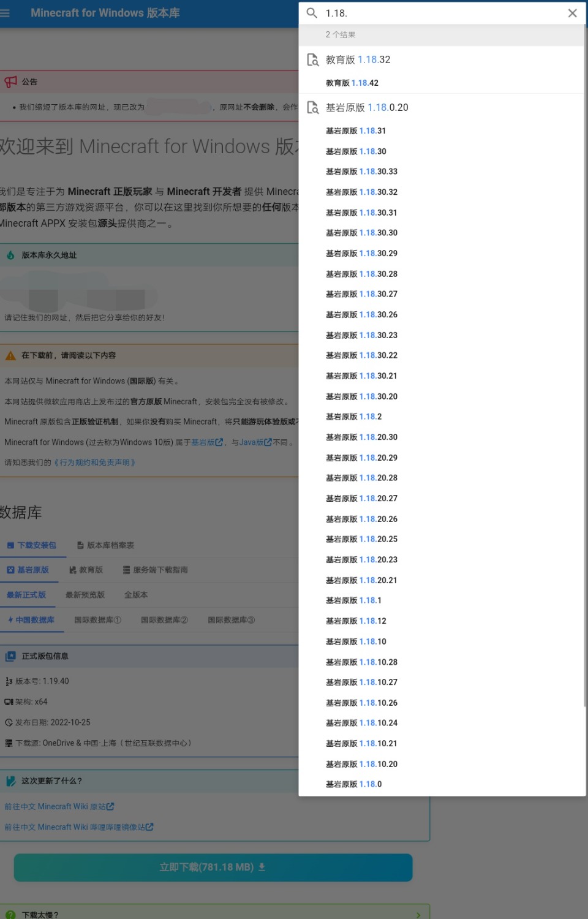The image size is (588, 919).
Task: Open the 基岩版 external link
Action: (207, 442)
